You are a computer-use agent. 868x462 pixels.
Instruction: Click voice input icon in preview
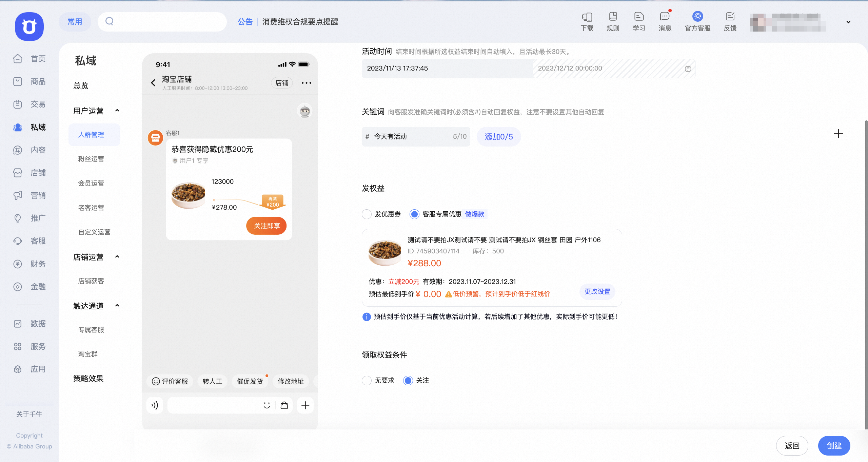pyautogui.click(x=155, y=405)
